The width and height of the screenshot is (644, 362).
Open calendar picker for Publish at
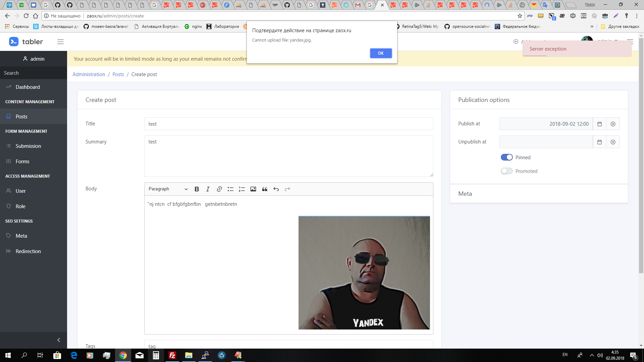pos(600,124)
